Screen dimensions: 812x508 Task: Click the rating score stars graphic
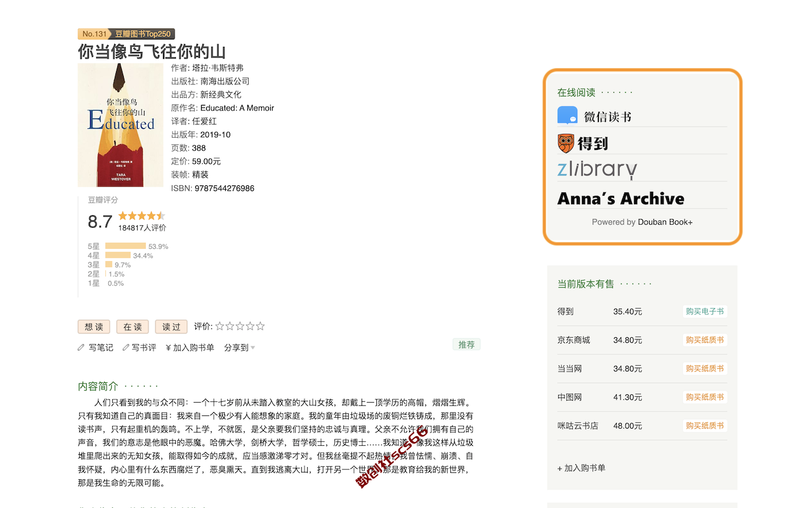pos(141,216)
